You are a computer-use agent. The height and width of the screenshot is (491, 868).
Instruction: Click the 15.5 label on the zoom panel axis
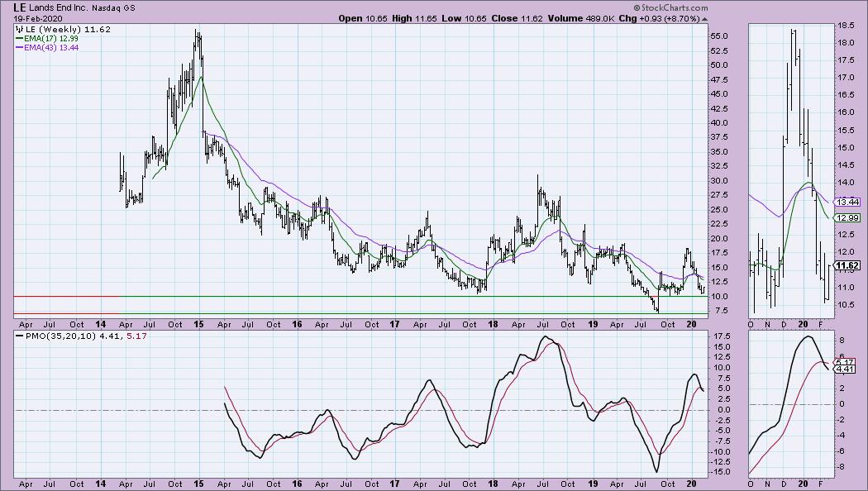[846, 130]
